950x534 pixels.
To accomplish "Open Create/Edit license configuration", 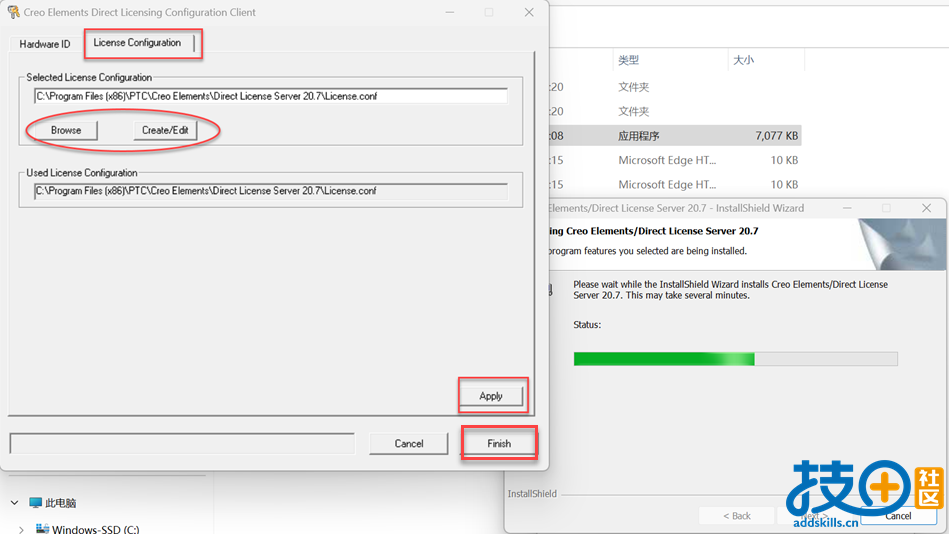I will pos(165,130).
